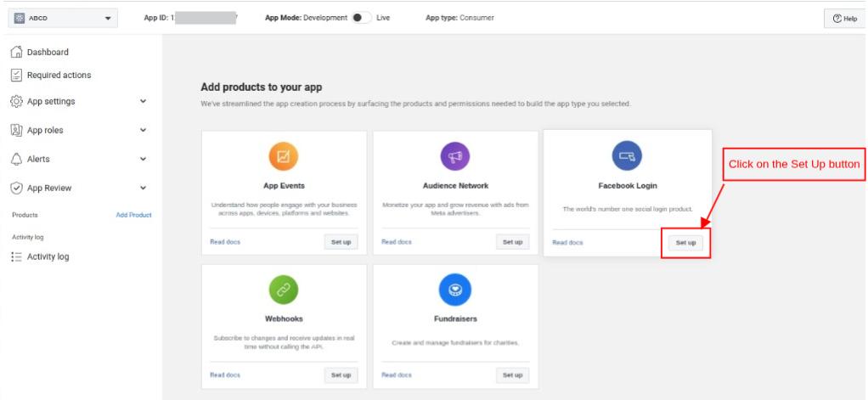Click the small 'Activity log' section header
868x400 pixels.
tap(28, 237)
